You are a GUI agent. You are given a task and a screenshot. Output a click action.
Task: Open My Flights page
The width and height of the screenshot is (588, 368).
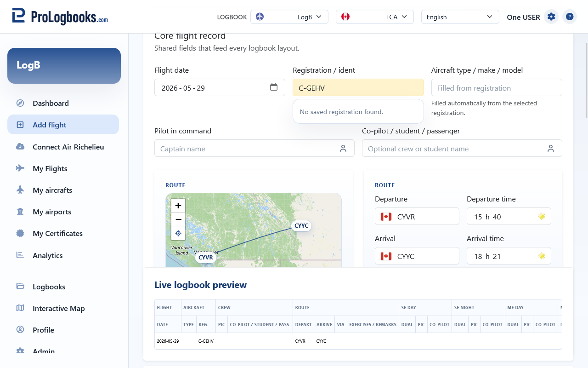pos(63,168)
